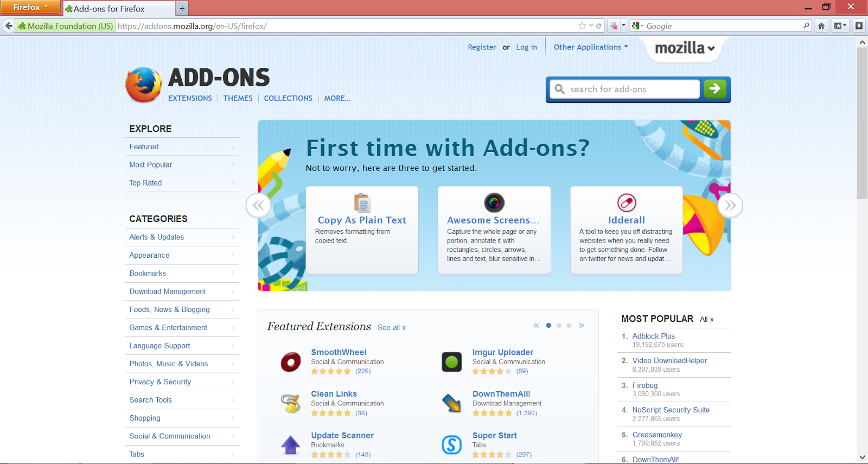Click All » beside MOST POPULAR

707,320
